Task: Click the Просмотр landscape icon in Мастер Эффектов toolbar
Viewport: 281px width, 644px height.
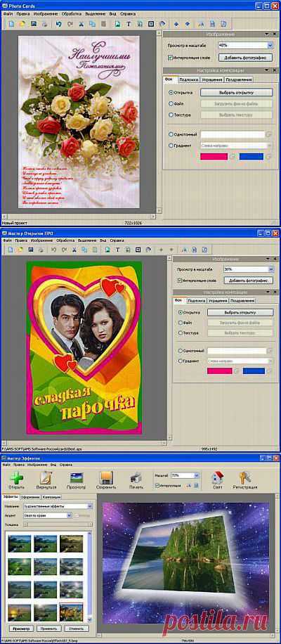Action: tap(77, 477)
